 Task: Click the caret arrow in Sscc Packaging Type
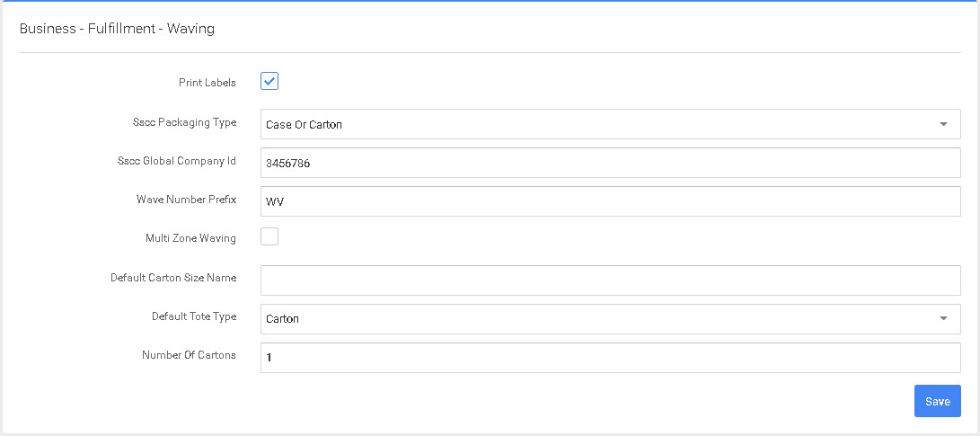click(942, 124)
